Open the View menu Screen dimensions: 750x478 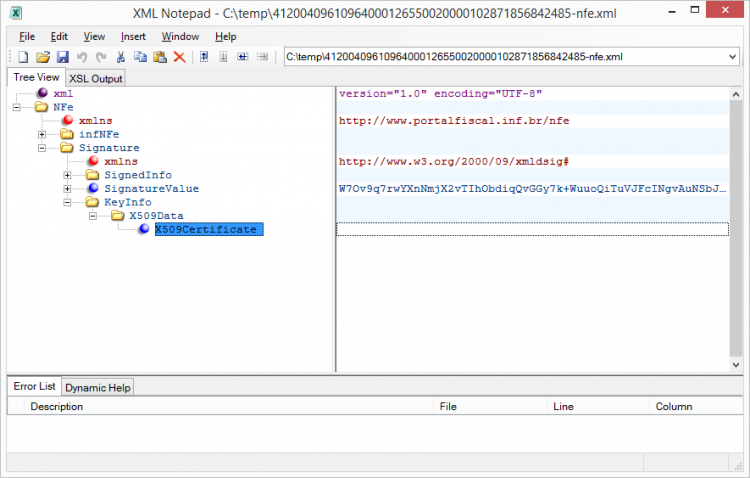(x=94, y=36)
